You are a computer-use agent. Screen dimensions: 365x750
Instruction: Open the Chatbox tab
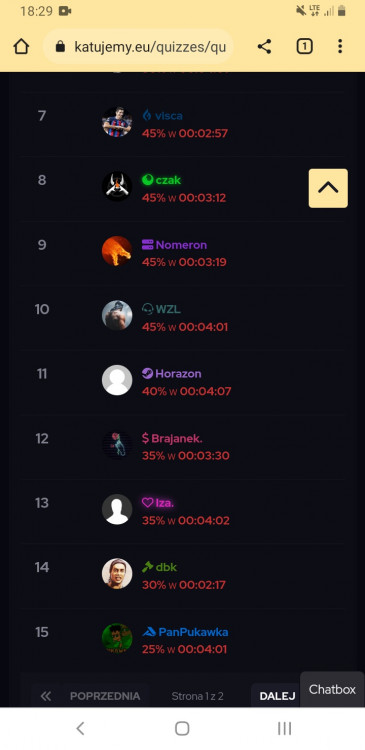pos(332,689)
